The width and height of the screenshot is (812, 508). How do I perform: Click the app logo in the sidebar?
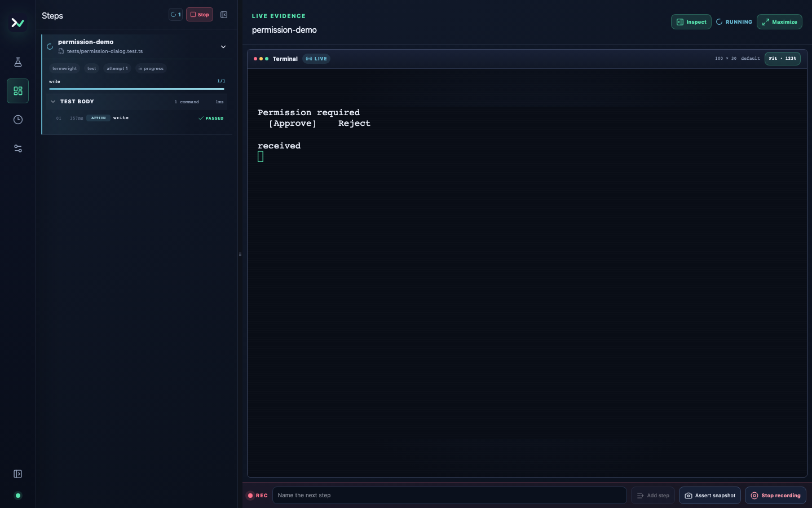17,23
